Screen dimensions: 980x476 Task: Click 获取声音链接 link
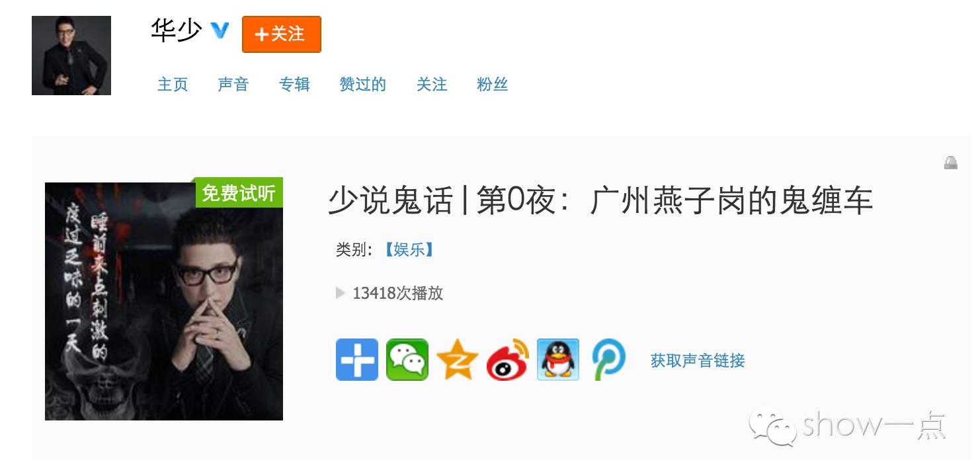[698, 360]
